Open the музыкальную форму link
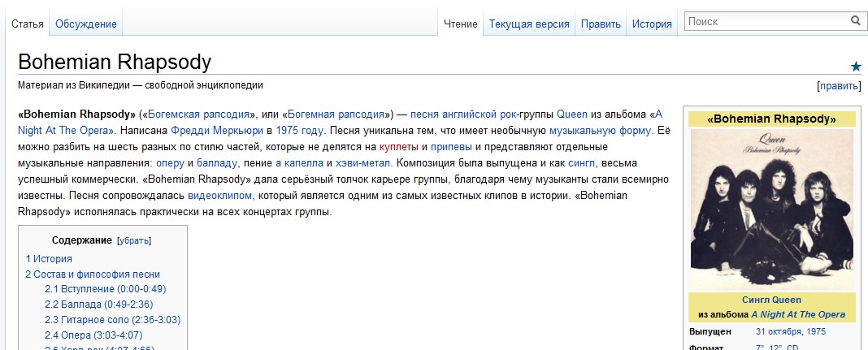Viewport: 868px width, 350px height. pyautogui.click(x=601, y=131)
